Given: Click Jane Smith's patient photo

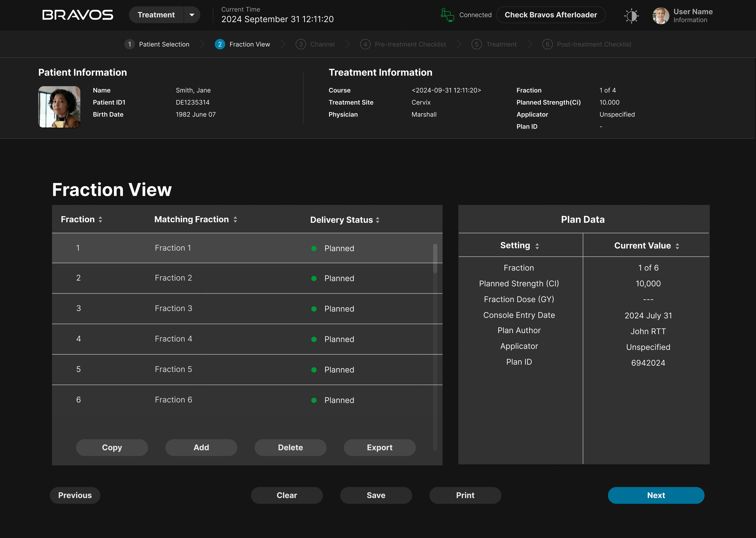Looking at the screenshot, I should click(x=59, y=107).
